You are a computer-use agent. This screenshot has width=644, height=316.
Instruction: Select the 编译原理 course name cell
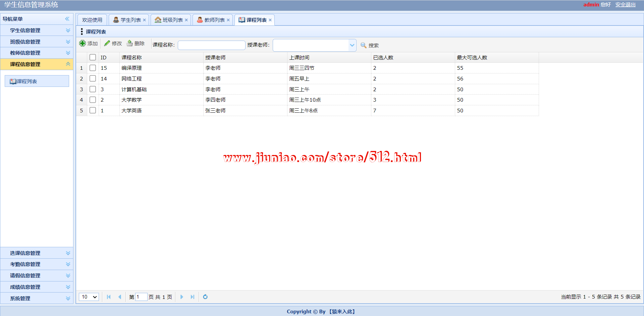point(162,68)
